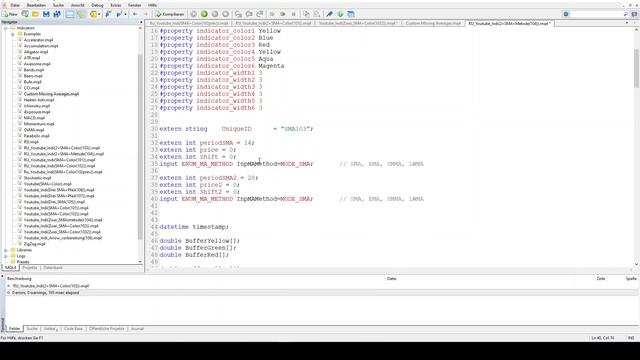Open the Fenster menu
The width and height of the screenshot is (640, 360).
point(134,5)
